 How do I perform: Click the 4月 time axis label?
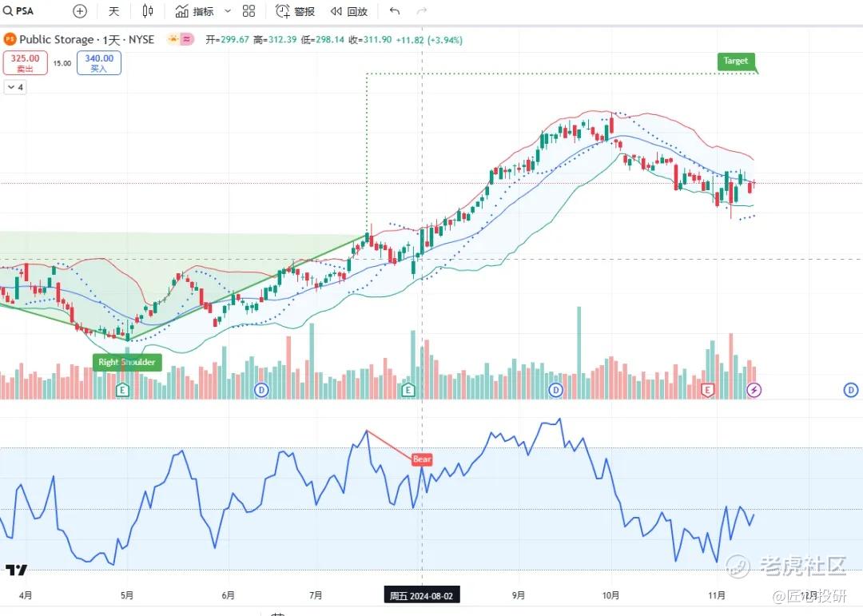tap(26, 596)
